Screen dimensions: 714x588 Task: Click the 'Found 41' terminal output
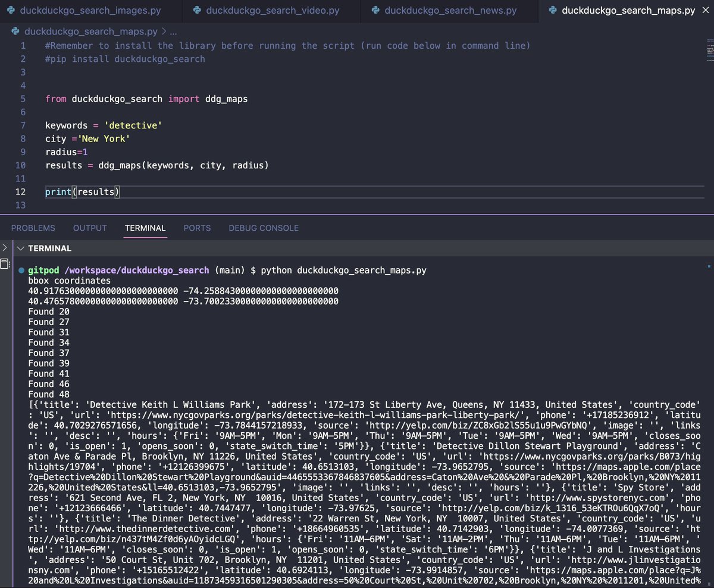(x=49, y=373)
